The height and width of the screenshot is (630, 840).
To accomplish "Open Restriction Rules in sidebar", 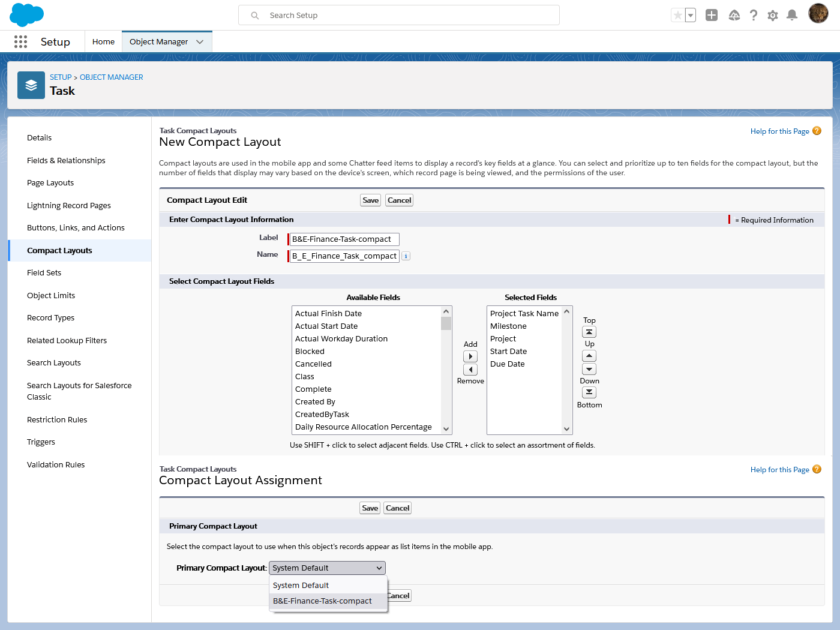I will pyautogui.click(x=57, y=420).
